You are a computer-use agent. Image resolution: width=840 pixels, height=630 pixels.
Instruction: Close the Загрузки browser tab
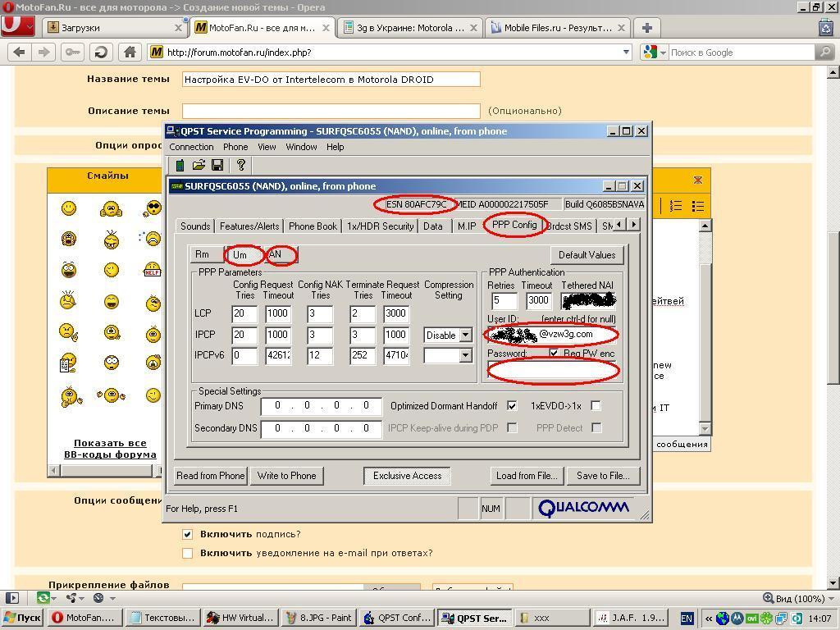178,28
